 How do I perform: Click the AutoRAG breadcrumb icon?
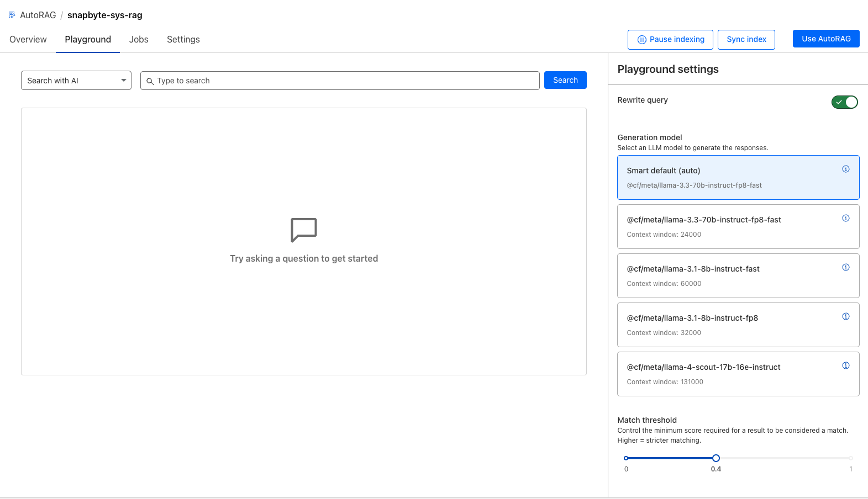[x=12, y=15]
